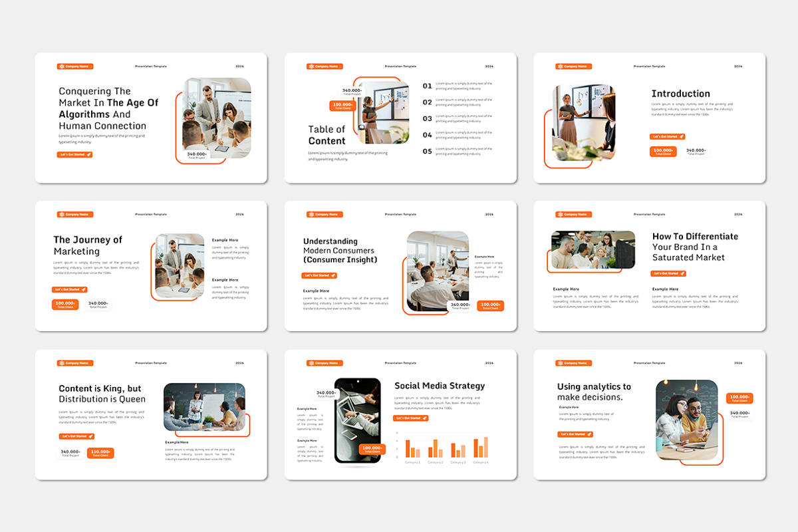
Task: Click the send icon on the Social Media Strategy button
Action: pos(424,418)
